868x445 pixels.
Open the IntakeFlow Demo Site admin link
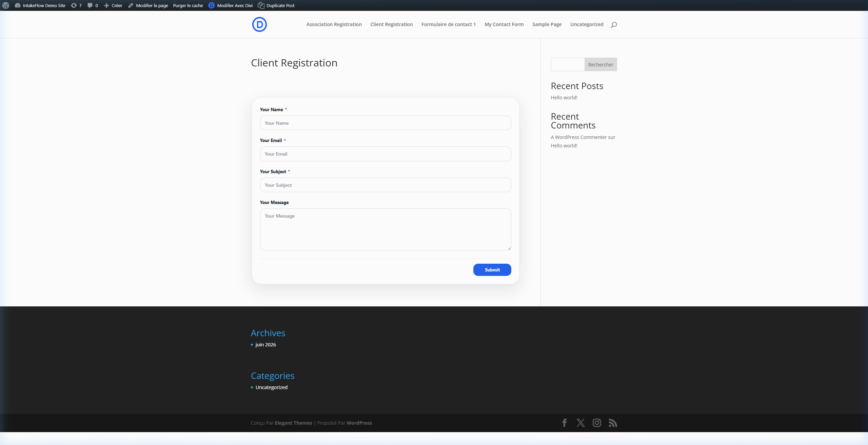(40, 5)
